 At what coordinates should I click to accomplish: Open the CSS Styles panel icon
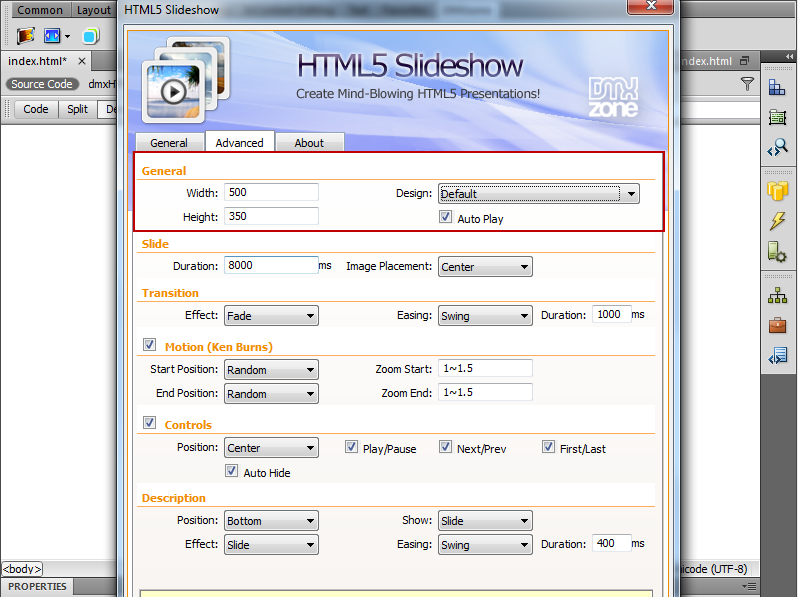[x=777, y=117]
